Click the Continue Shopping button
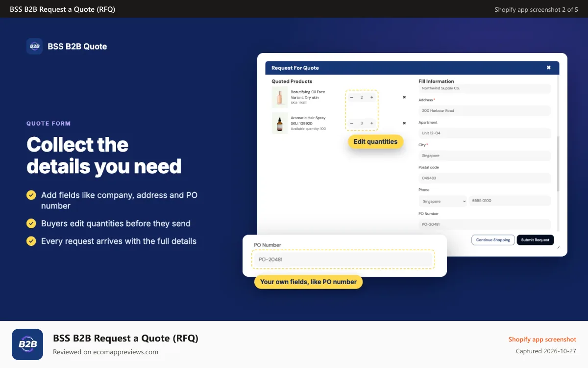Image resolution: width=588 pixels, height=368 pixels. tap(493, 240)
